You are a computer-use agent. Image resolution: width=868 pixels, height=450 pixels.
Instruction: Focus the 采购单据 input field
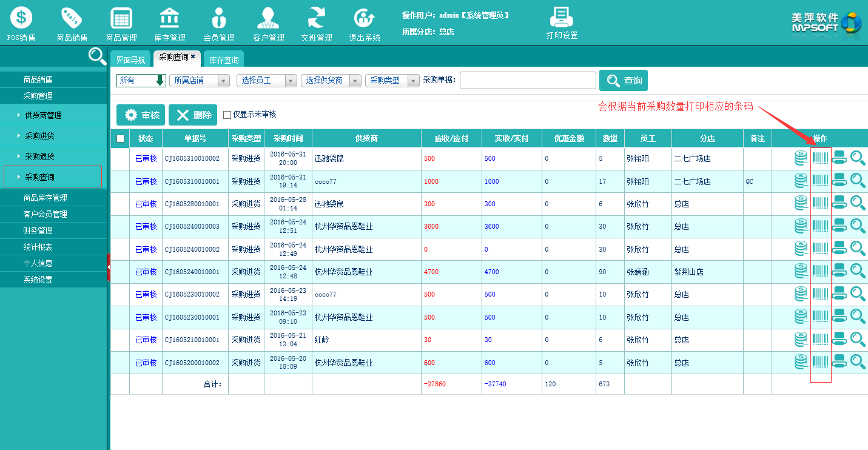tap(528, 81)
